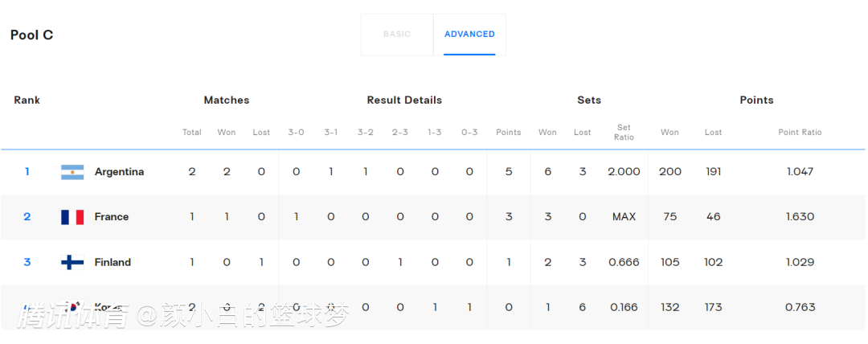Click the Pool C heading
Image resolution: width=868 pixels, height=344 pixels.
coord(32,35)
